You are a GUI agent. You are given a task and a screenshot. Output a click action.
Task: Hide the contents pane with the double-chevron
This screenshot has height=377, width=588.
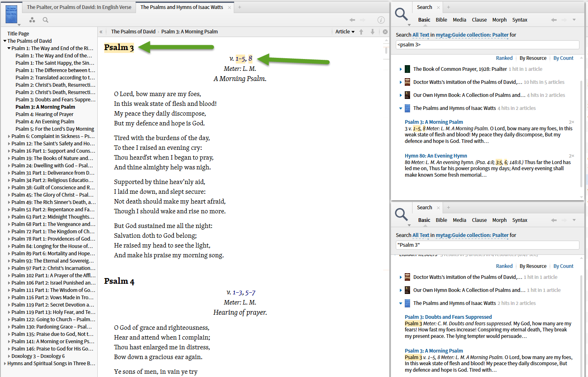tap(101, 32)
